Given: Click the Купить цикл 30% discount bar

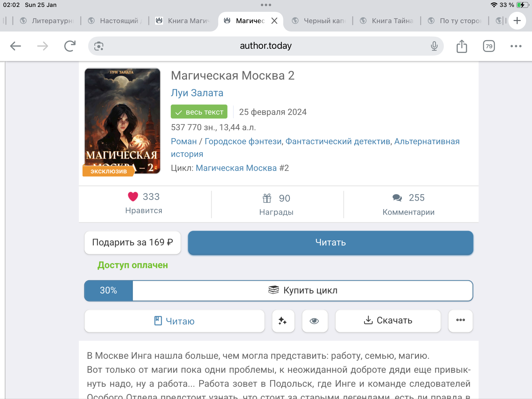Looking at the screenshot, I should pos(278,290).
